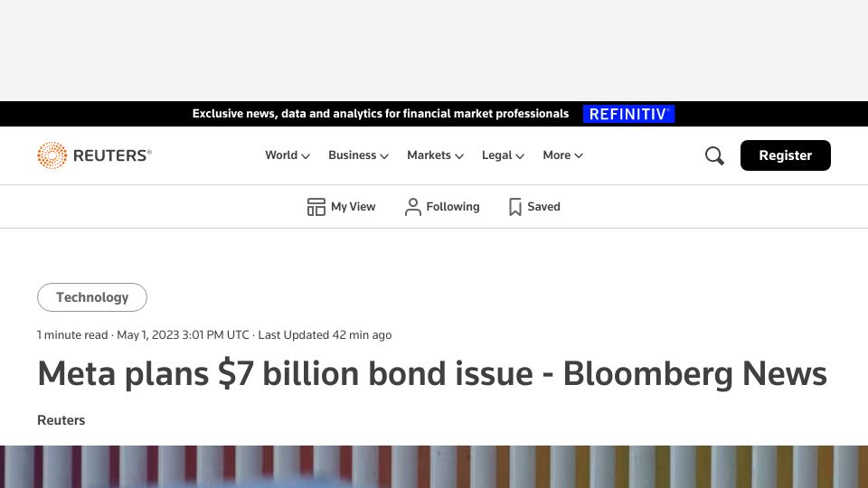868x488 pixels.
Task: Go to Saved tab
Action: click(534, 207)
